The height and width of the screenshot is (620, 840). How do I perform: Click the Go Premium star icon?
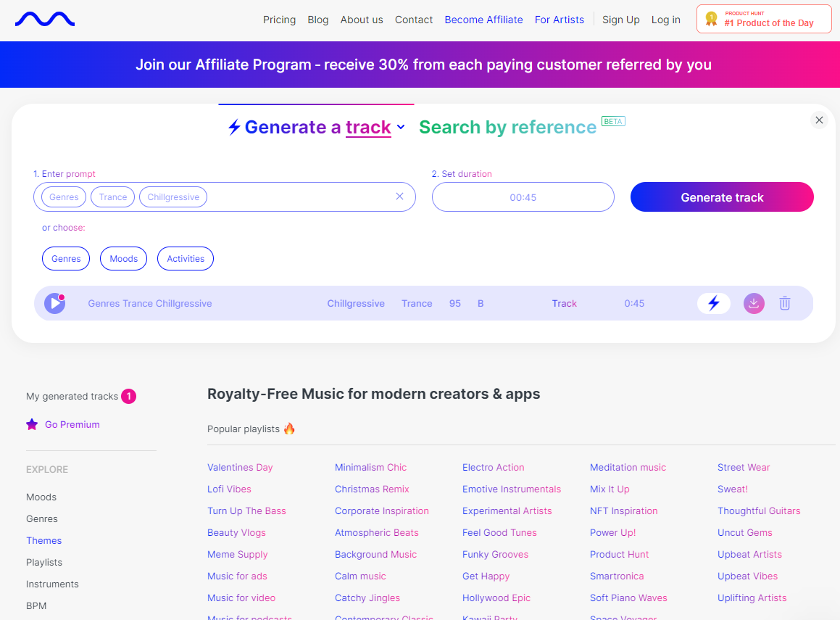click(32, 424)
